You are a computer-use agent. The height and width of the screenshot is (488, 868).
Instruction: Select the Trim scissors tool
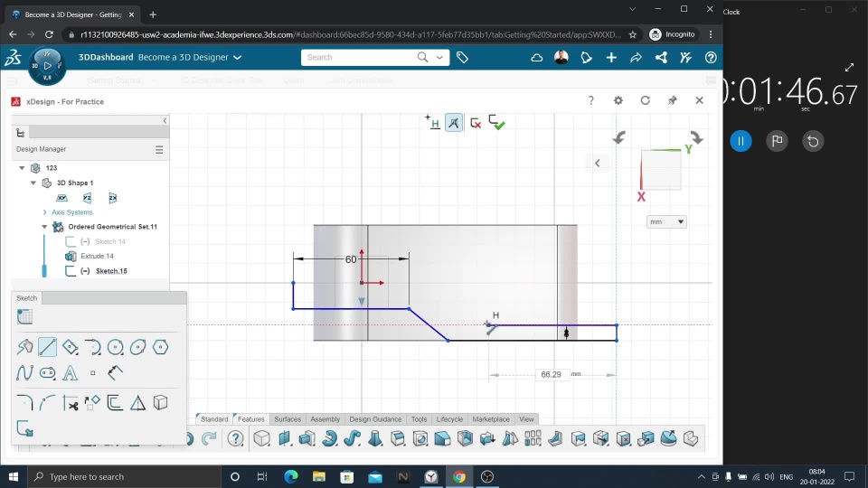[x=71, y=403]
